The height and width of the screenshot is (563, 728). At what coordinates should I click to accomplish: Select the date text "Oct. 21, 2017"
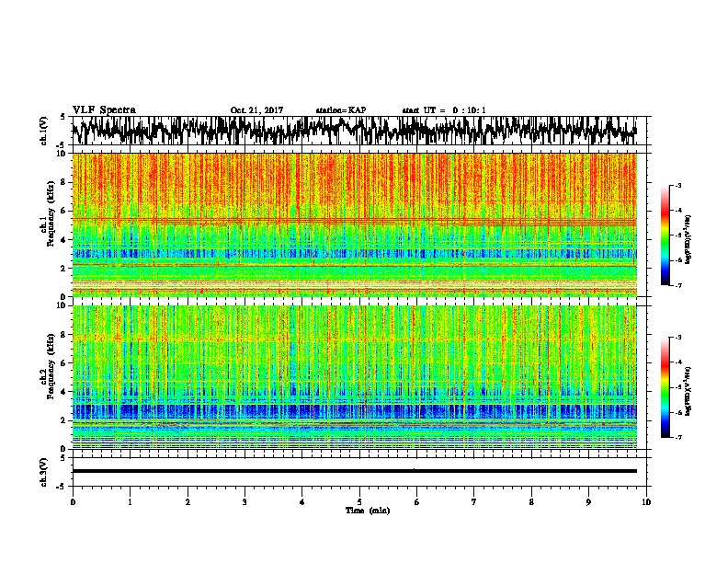(256, 110)
